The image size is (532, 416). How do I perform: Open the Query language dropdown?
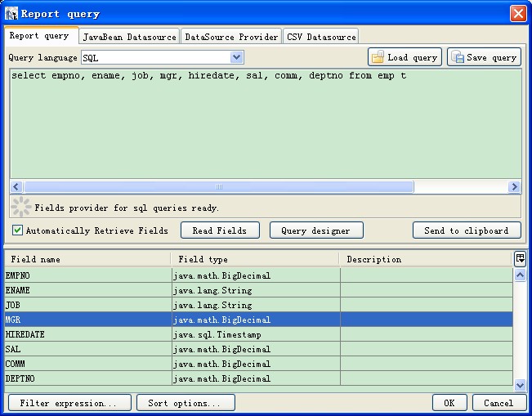tap(236, 57)
